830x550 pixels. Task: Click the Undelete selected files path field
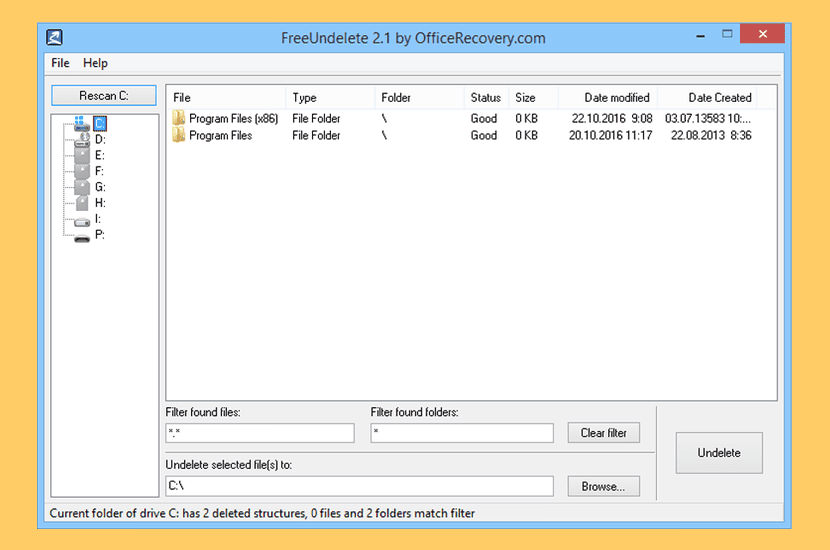pos(359,486)
